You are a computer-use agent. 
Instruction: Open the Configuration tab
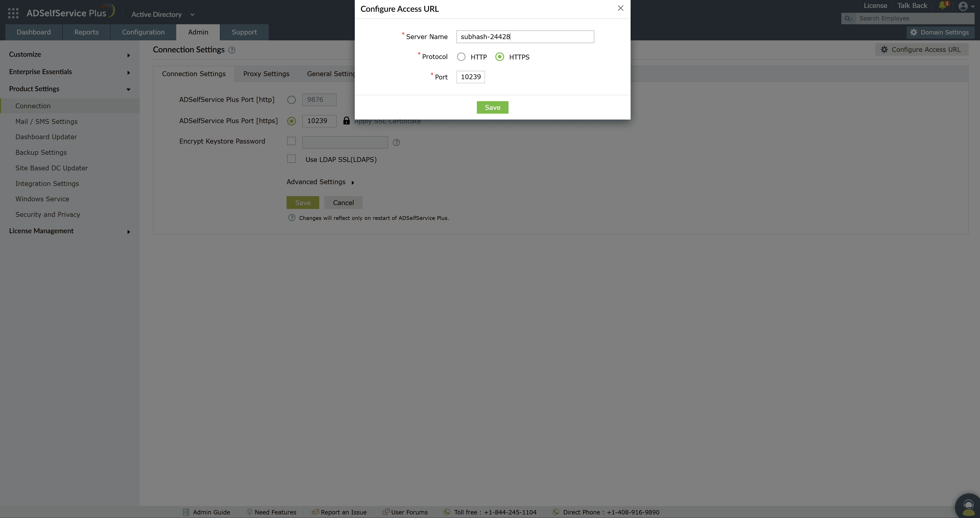(143, 32)
